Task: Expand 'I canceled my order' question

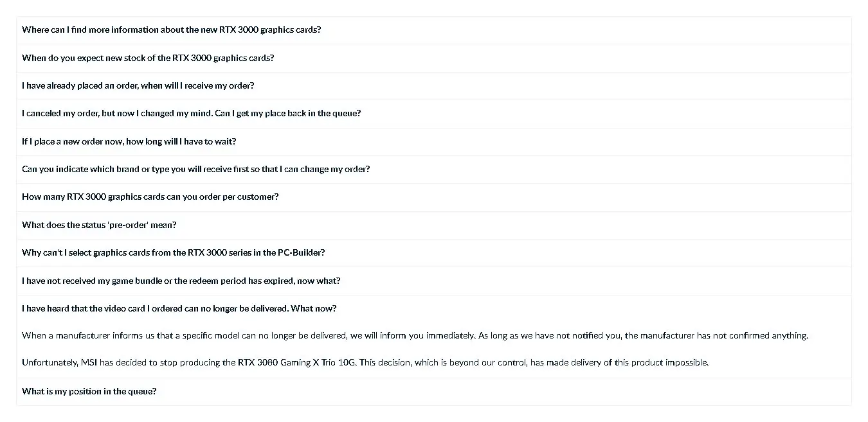Action: tap(434, 114)
